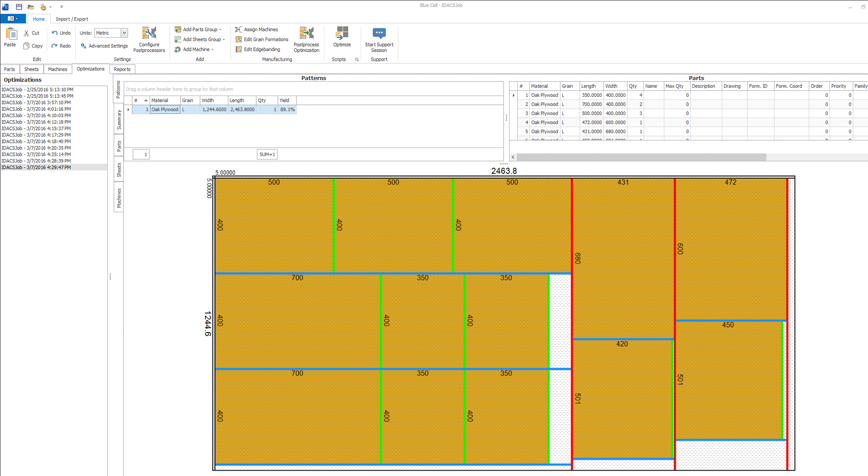Sort parts by Description column header
This screenshot has width=868, height=476.
(x=706, y=86)
